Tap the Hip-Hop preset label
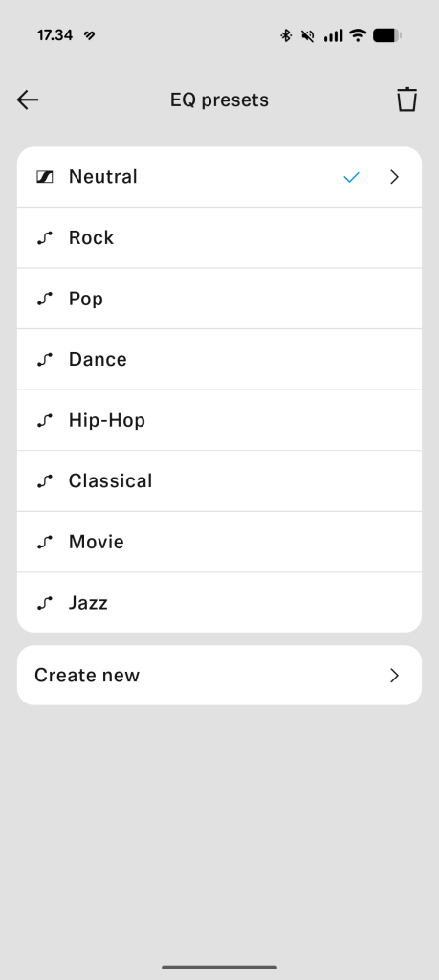The width and height of the screenshot is (439, 980). tap(107, 420)
